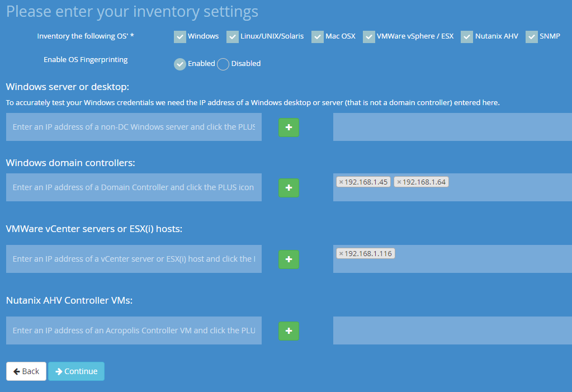Click the plus icon for Windows domain controllers
Screen dimensions: 572x392
pos(288,187)
